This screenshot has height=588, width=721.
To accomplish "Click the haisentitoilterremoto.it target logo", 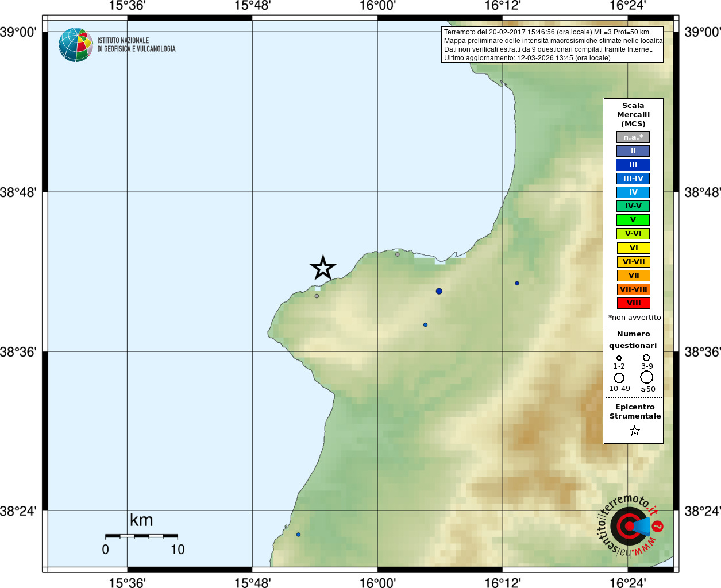I will pos(631,525).
